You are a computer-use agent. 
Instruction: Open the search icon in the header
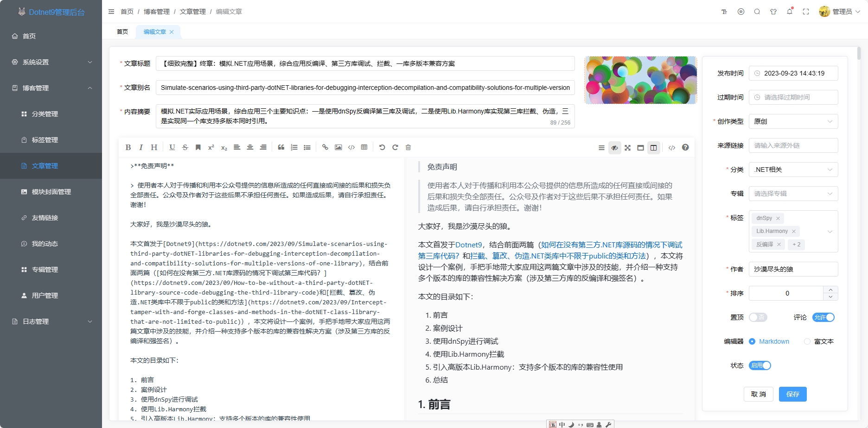click(x=757, y=12)
